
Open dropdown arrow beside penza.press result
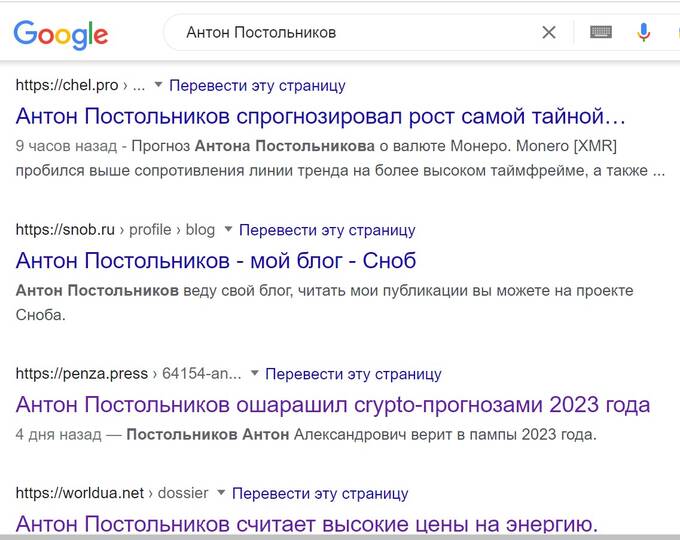coord(255,374)
